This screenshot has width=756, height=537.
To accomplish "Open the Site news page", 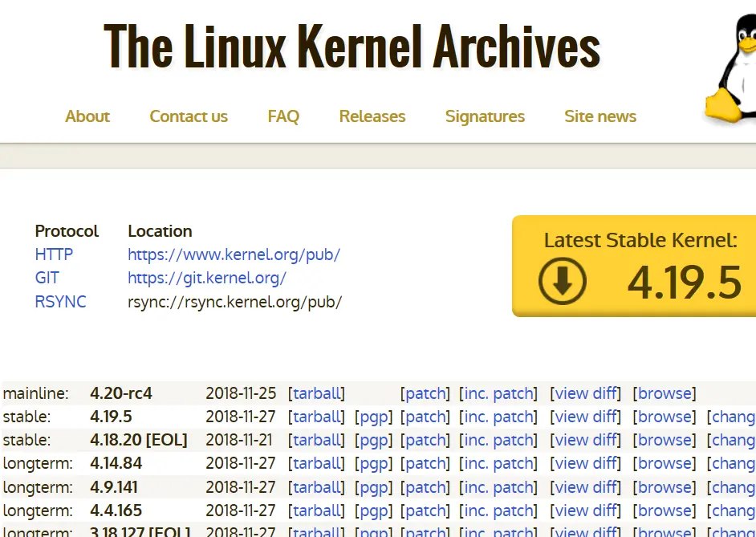I will pos(600,116).
